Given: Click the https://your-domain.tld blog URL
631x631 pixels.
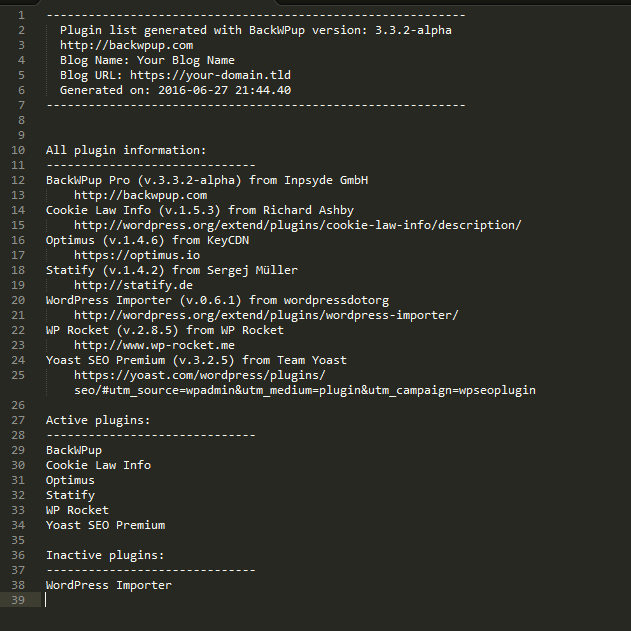Looking at the screenshot, I should 210,75.
